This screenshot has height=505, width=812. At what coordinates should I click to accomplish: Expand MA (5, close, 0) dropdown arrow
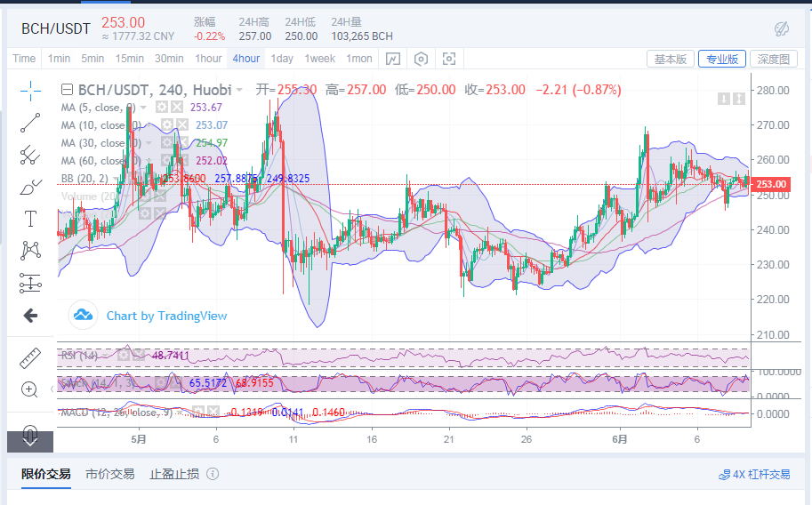(143, 108)
